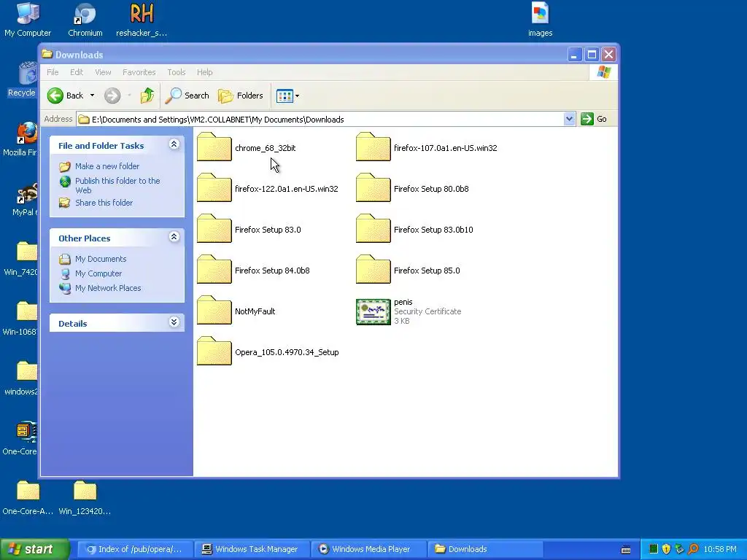Click the Forward arrow toolbar button
Viewport: 747px width, 560px height.
[x=112, y=96]
